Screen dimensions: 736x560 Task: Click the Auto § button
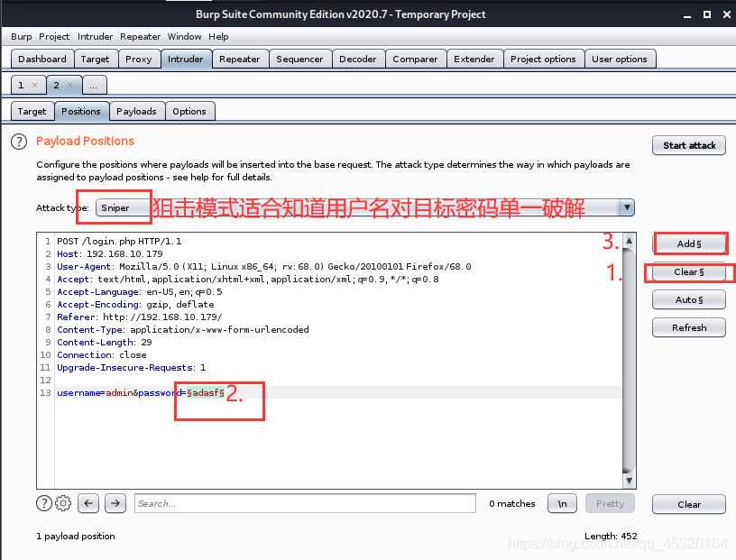point(689,299)
